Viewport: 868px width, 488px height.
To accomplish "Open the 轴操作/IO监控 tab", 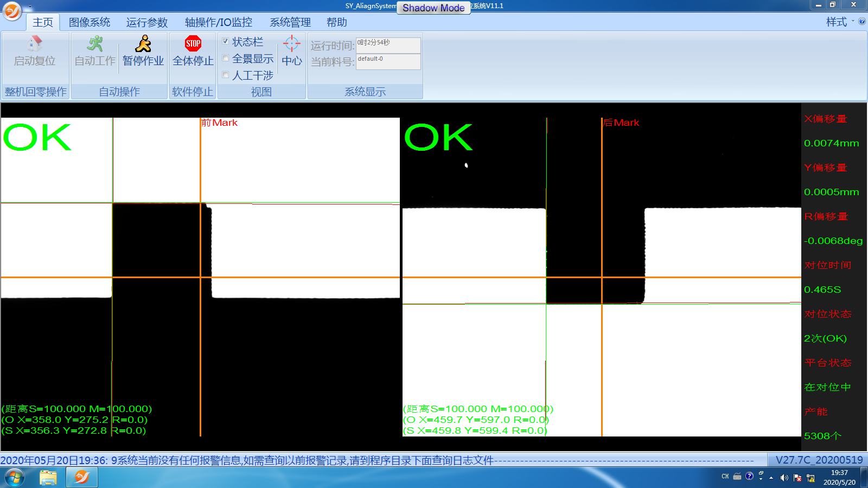I will (x=219, y=22).
